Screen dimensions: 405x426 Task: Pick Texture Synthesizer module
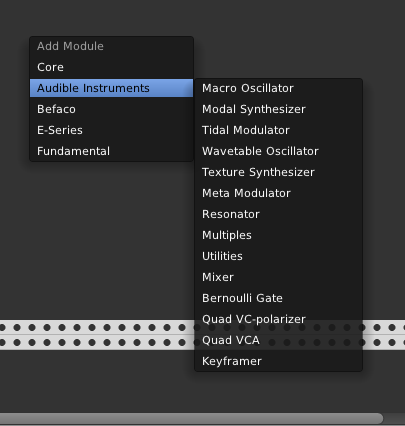(278, 172)
